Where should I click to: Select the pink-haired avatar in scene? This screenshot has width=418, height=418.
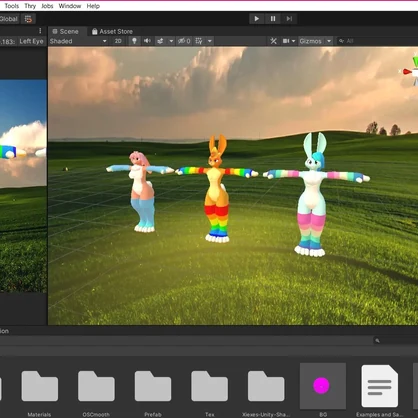pyautogui.click(x=141, y=191)
